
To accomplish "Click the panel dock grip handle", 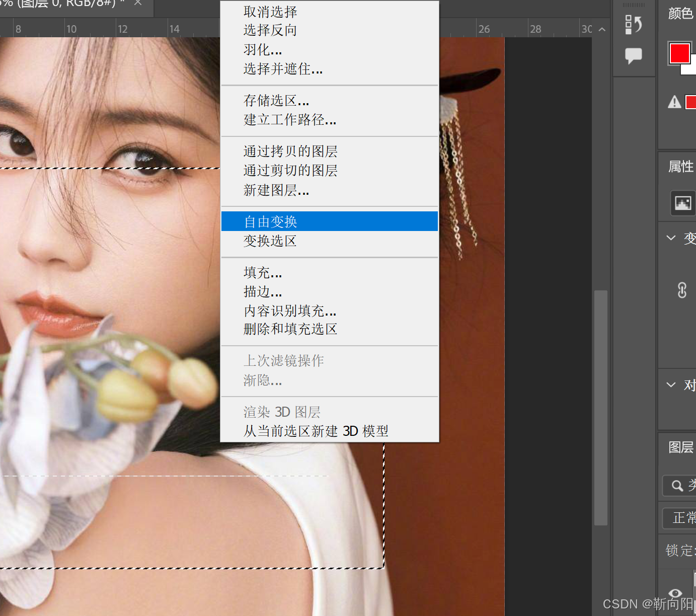I will pyautogui.click(x=634, y=5).
